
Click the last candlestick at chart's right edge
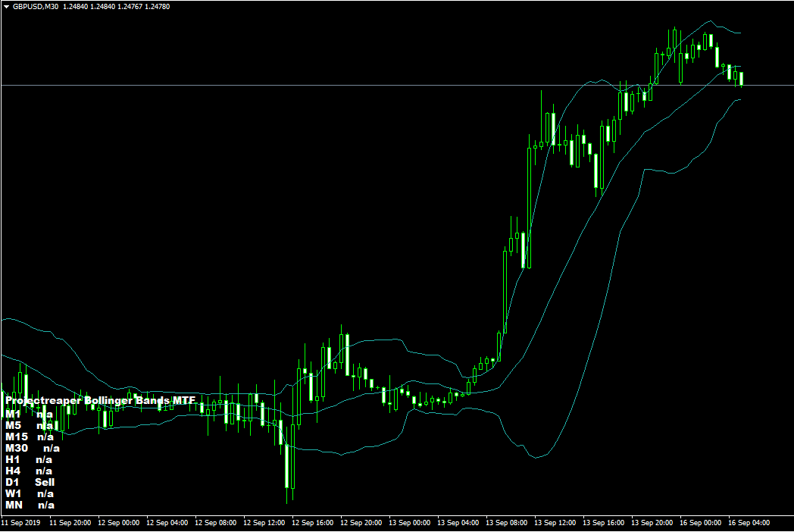742,79
